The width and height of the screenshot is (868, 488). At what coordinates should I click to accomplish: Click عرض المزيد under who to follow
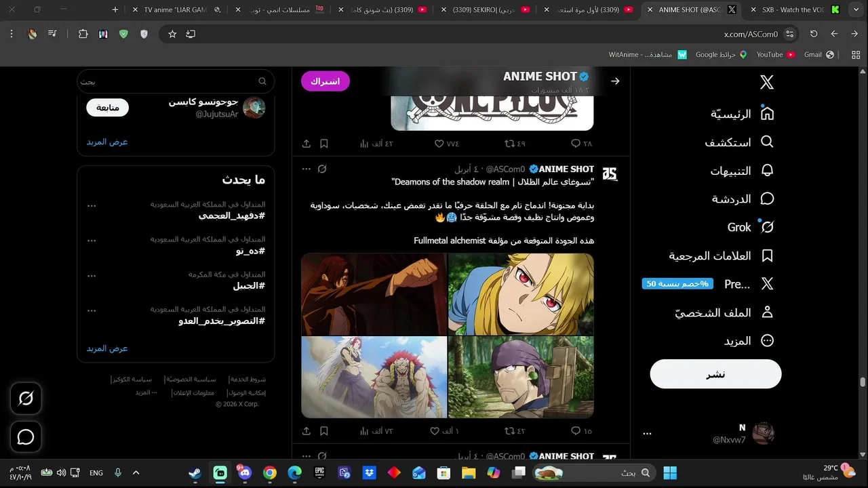pos(107,142)
